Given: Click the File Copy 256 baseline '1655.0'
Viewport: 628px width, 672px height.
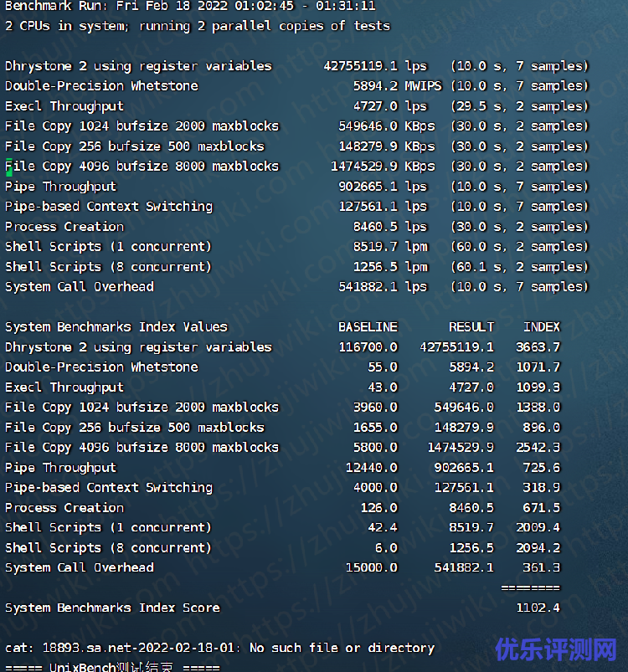Looking at the screenshot, I should [x=375, y=428].
